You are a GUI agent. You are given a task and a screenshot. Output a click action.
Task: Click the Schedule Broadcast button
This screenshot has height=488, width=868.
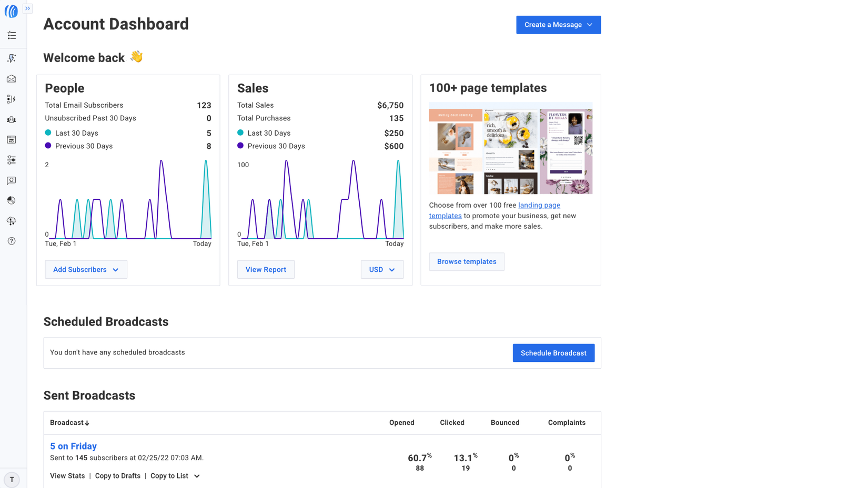(x=553, y=353)
